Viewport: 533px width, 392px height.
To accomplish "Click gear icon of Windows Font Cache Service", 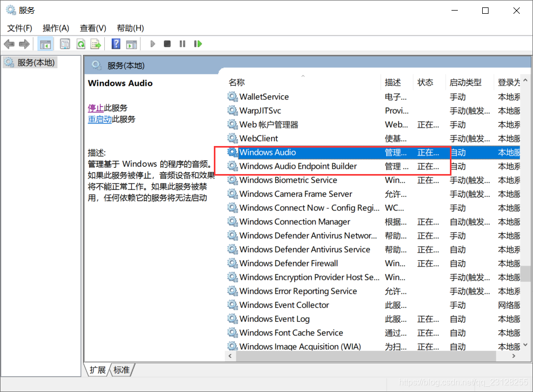I will click(x=232, y=333).
